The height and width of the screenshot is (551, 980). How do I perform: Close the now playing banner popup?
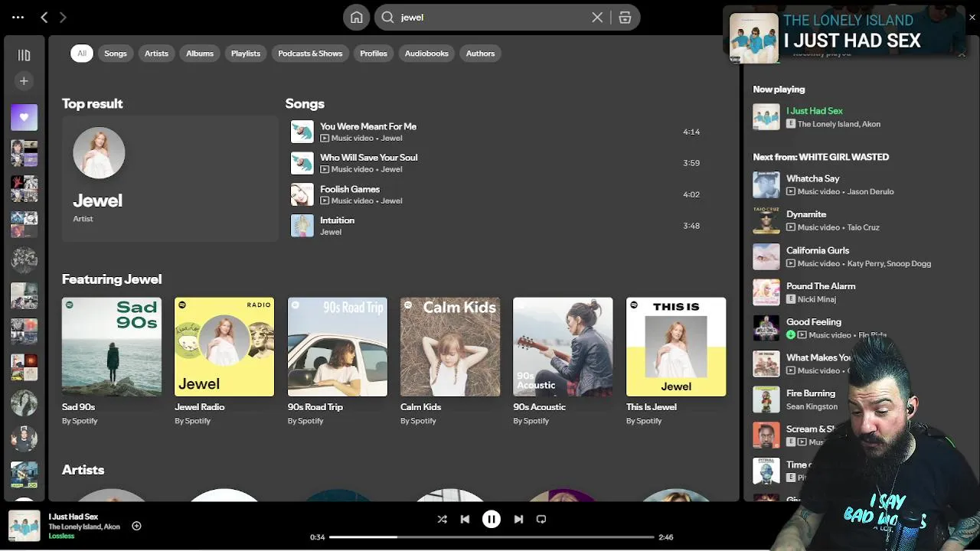(x=972, y=18)
